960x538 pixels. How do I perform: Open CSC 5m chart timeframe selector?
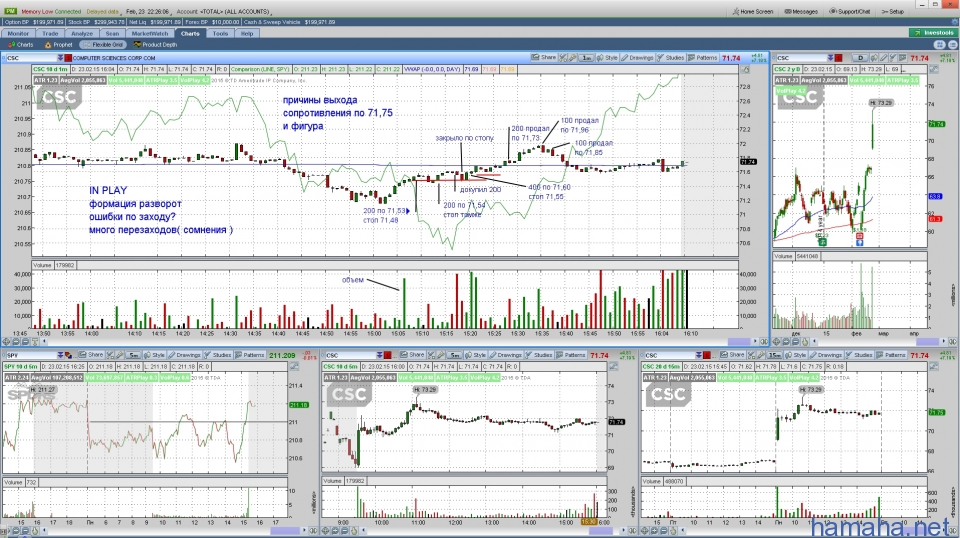454,355
